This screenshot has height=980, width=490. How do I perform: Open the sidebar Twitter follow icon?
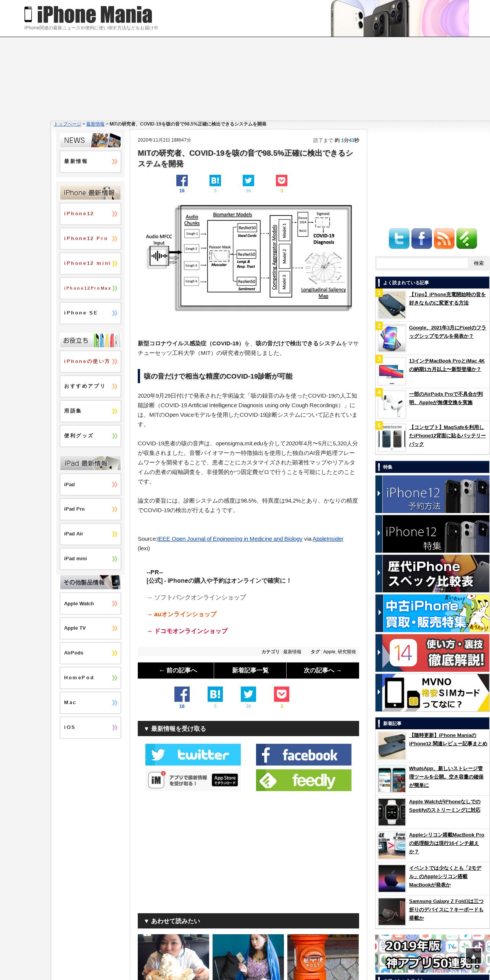coord(399,239)
